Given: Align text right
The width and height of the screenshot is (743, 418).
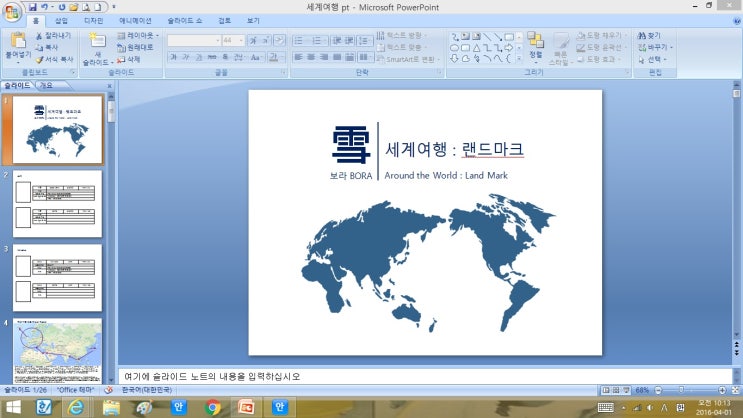Looking at the screenshot, I should (x=324, y=57).
